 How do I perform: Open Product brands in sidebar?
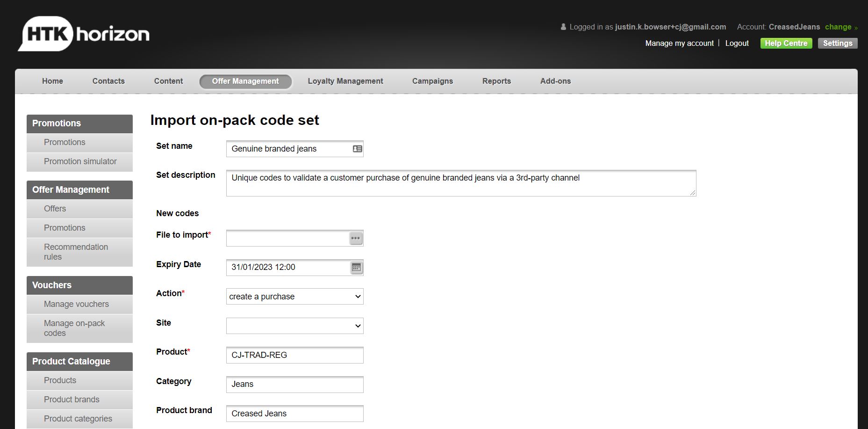click(79, 400)
